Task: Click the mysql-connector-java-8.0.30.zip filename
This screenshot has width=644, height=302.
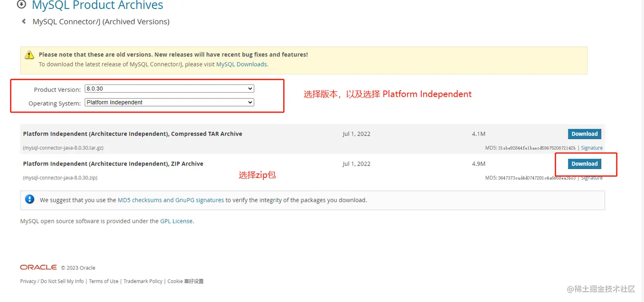Action: (60, 178)
